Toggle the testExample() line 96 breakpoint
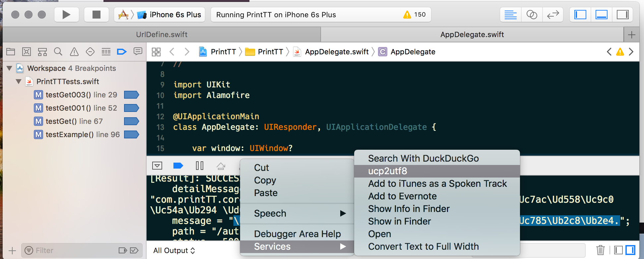Screen dimensions: 644x259 click(131, 135)
